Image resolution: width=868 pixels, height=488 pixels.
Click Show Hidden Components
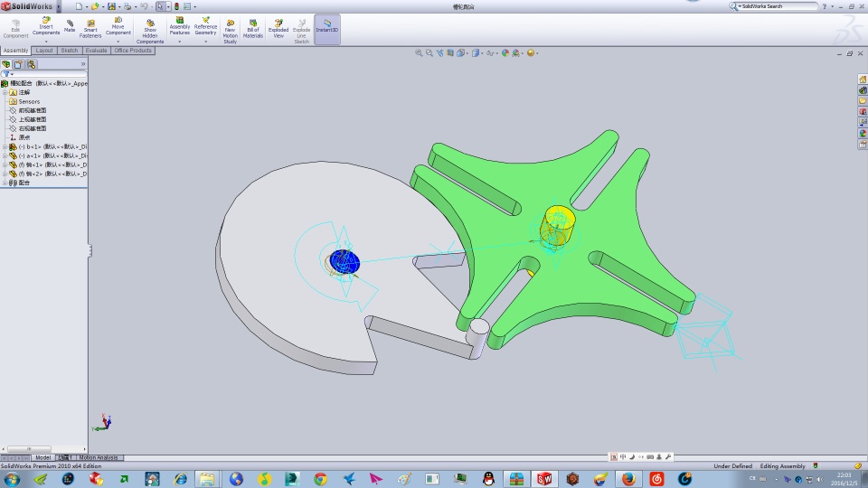[150, 31]
